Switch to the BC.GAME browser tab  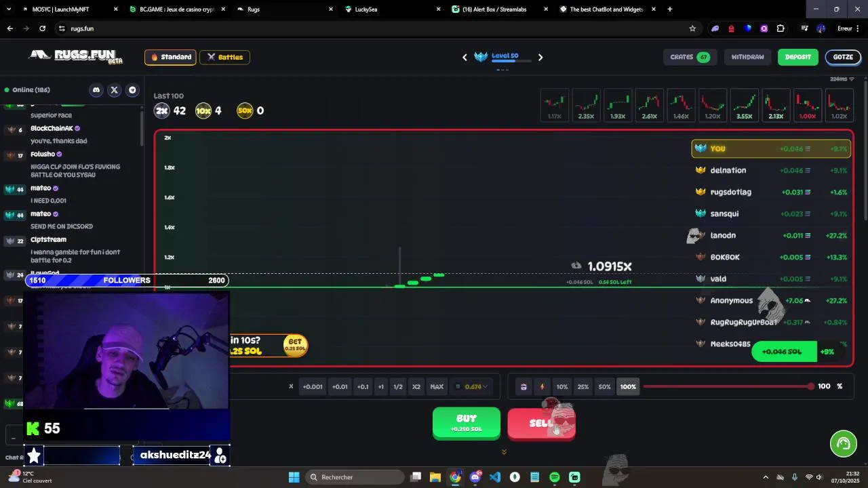point(178,9)
